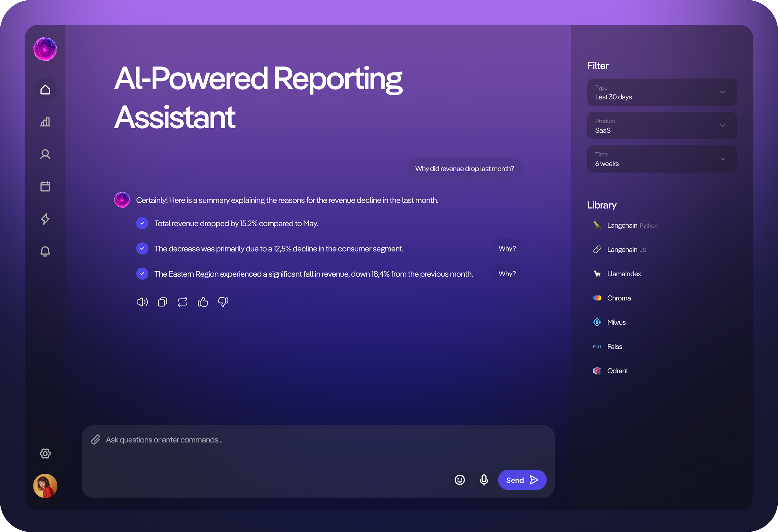Image resolution: width=778 pixels, height=532 pixels.
Task: Toggle the checkmark beside the Eastern Region line
Action: click(x=142, y=274)
